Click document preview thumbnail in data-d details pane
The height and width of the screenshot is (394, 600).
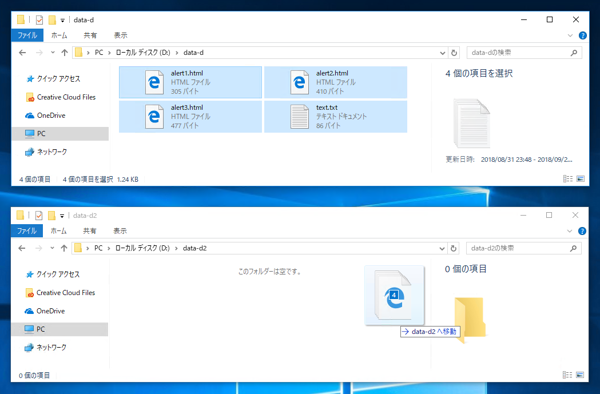click(472, 123)
